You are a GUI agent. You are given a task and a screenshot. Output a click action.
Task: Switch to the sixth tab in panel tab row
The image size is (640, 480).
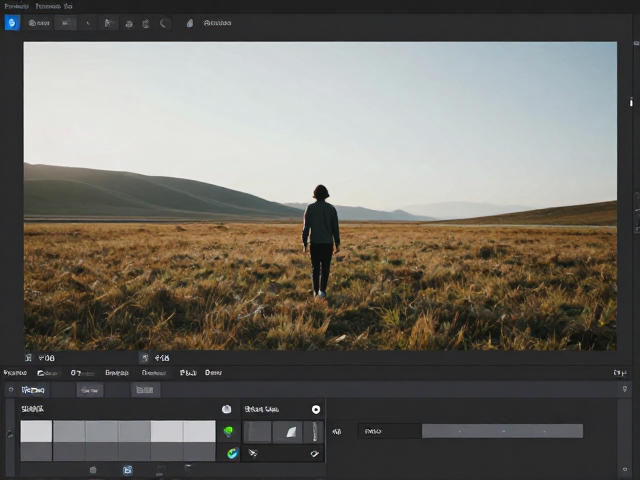188,373
